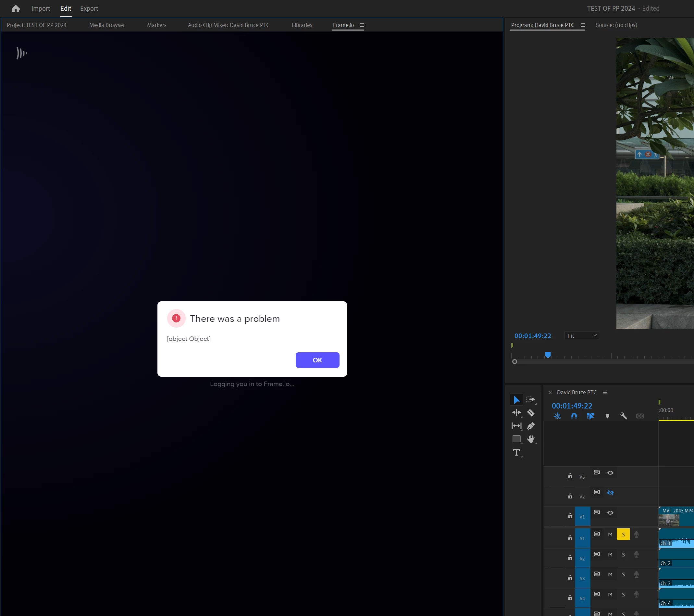Toggle V3 track output eye

610,473
